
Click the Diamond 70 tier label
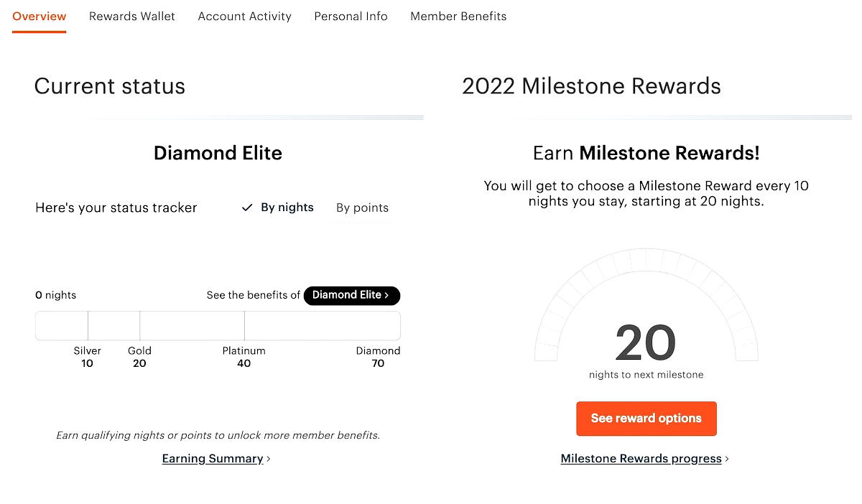[x=379, y=357]
